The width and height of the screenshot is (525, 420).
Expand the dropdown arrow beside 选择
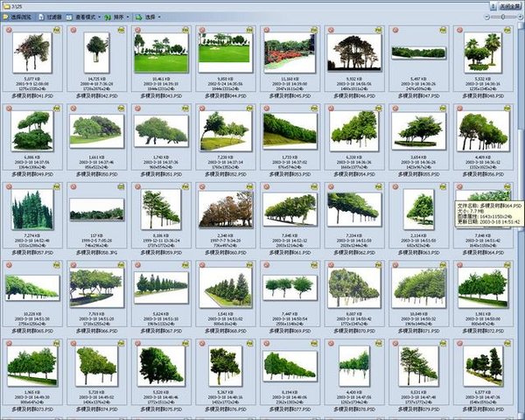[x=159, y=17]
